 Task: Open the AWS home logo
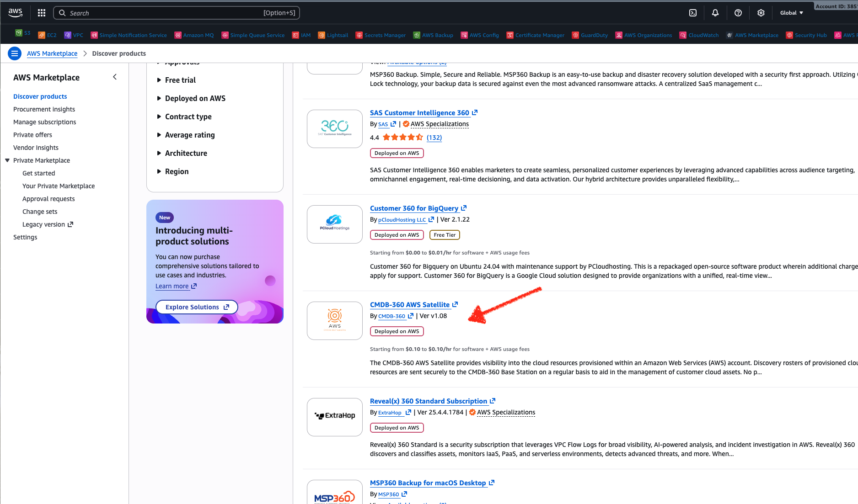[x=16, y=13]
